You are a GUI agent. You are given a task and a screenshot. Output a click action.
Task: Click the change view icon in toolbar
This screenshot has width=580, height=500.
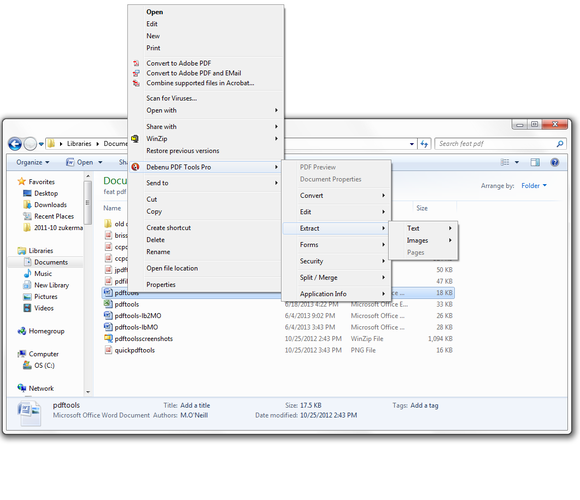click(x=505, y=162)
